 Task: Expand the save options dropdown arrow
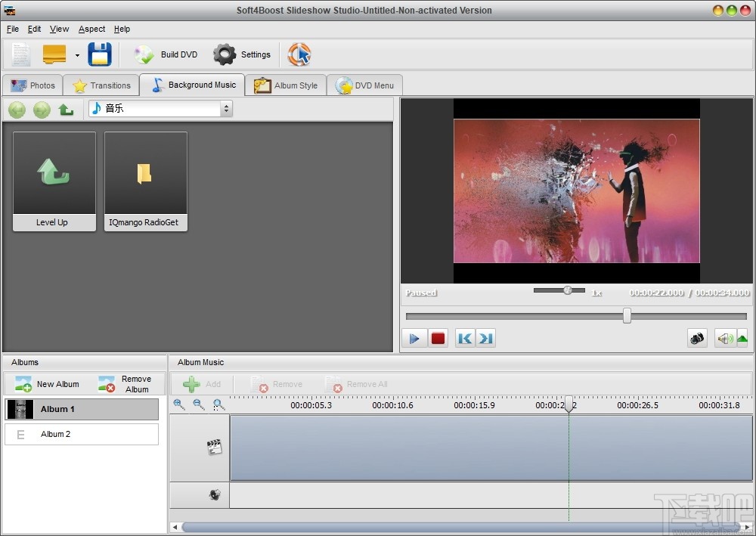pos(76,54)
